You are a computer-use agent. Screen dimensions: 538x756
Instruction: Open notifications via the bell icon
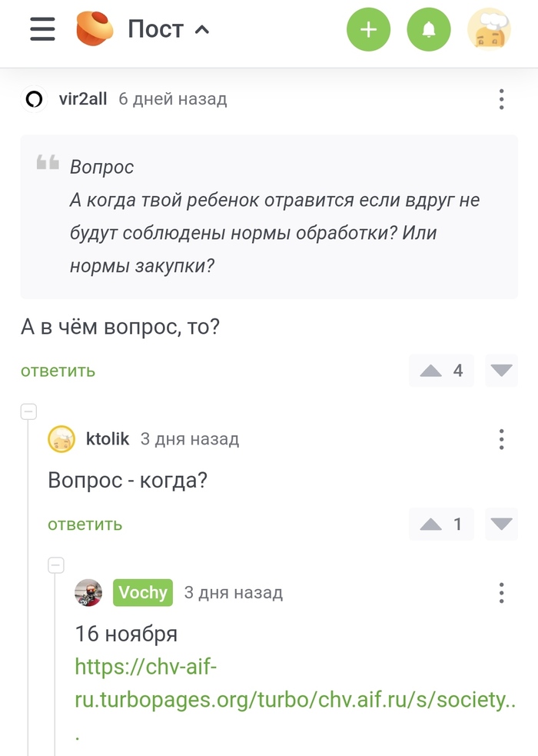pyautogui.click(x=429, y=29)
